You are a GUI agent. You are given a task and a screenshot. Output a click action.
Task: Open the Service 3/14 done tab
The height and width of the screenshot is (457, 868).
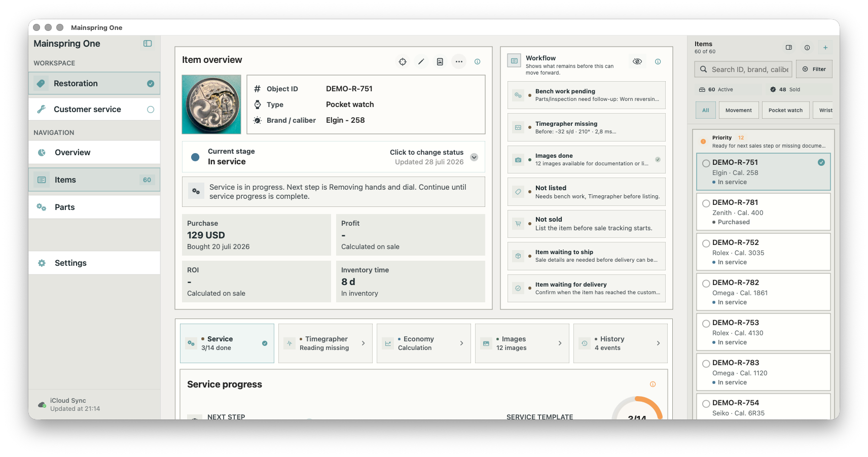click(227, 343)
